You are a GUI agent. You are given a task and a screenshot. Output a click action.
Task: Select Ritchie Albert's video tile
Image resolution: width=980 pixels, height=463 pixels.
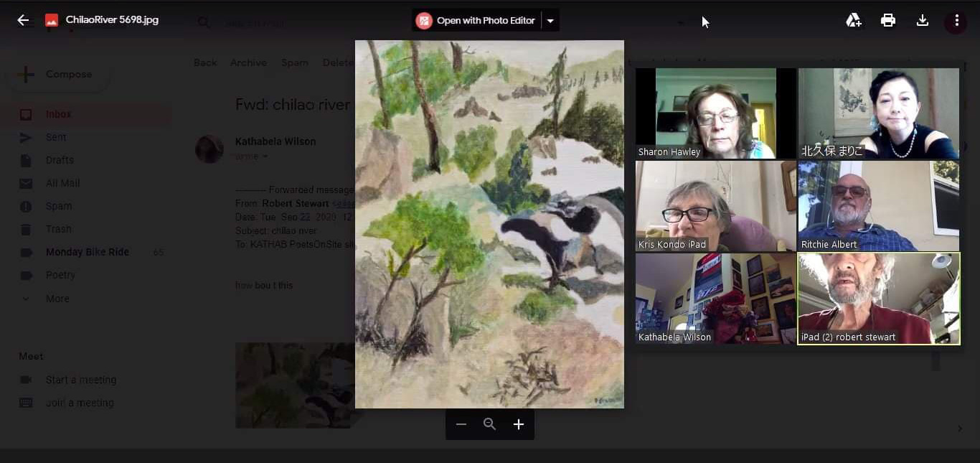[879, 206]
